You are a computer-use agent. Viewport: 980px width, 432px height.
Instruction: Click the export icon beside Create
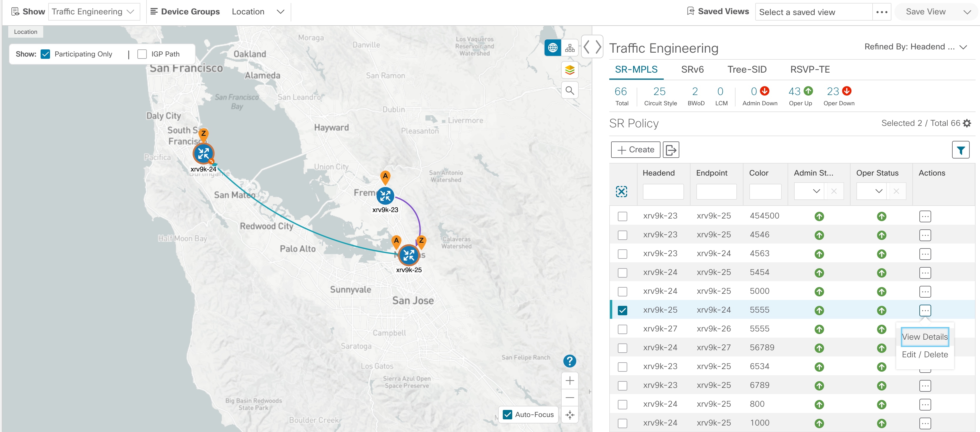pos(671,150)
